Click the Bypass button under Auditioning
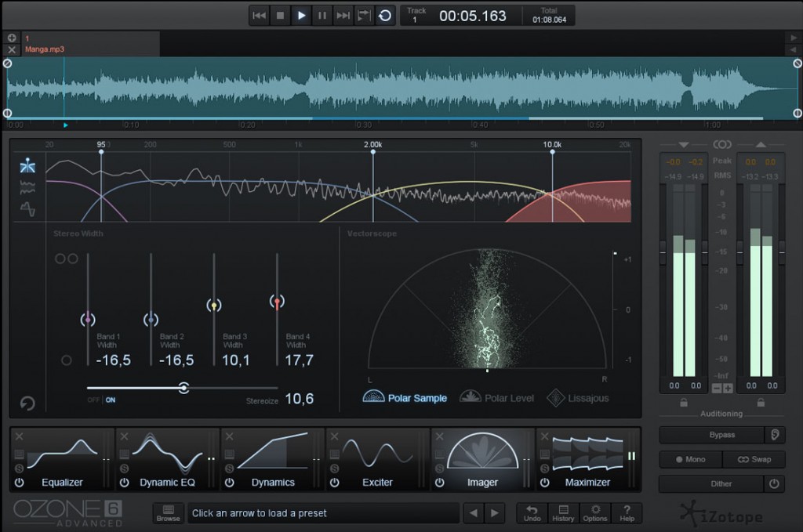 (x=712, y=435)
